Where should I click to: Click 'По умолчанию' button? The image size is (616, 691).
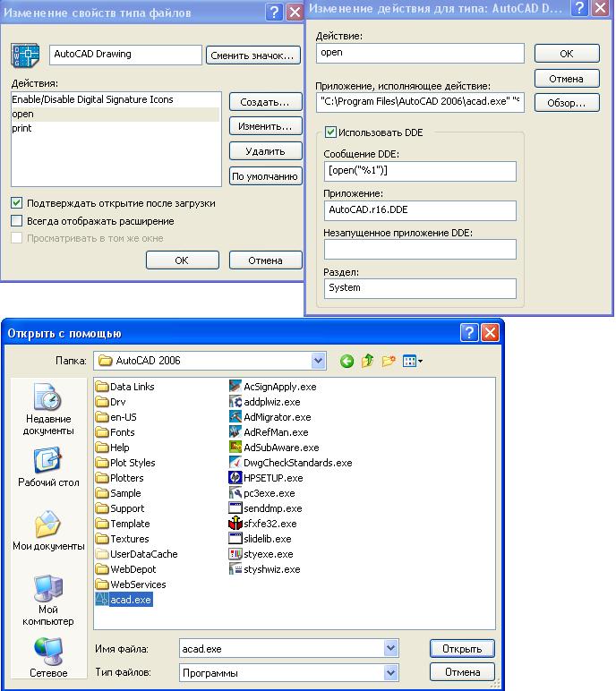tap(265, 176)
